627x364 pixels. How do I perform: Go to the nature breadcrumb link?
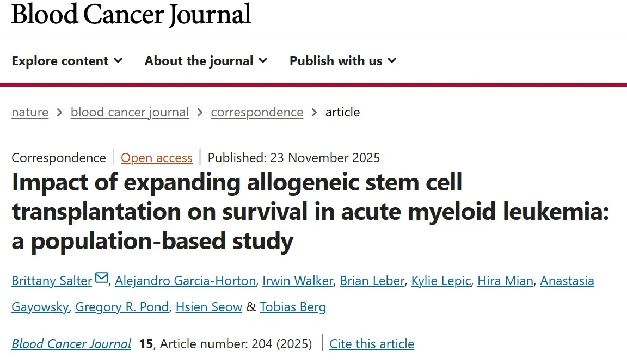click(x=30, y=112)
